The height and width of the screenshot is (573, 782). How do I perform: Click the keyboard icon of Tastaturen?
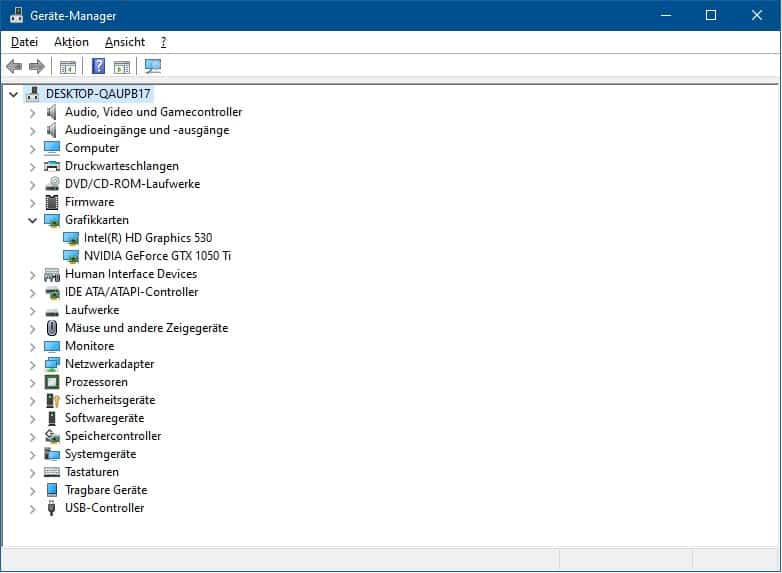click(x=51, y=472)
